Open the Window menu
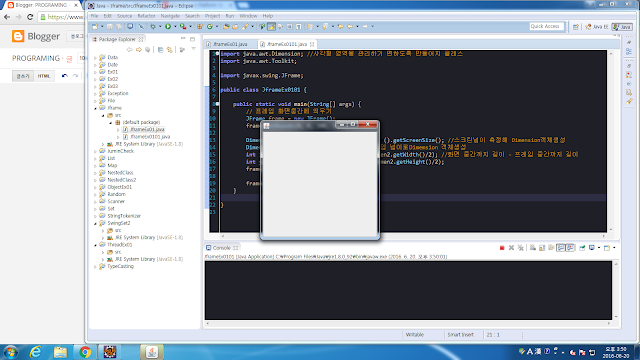The width and height of the screenshot is (640, 360). [x=248, y=16]
